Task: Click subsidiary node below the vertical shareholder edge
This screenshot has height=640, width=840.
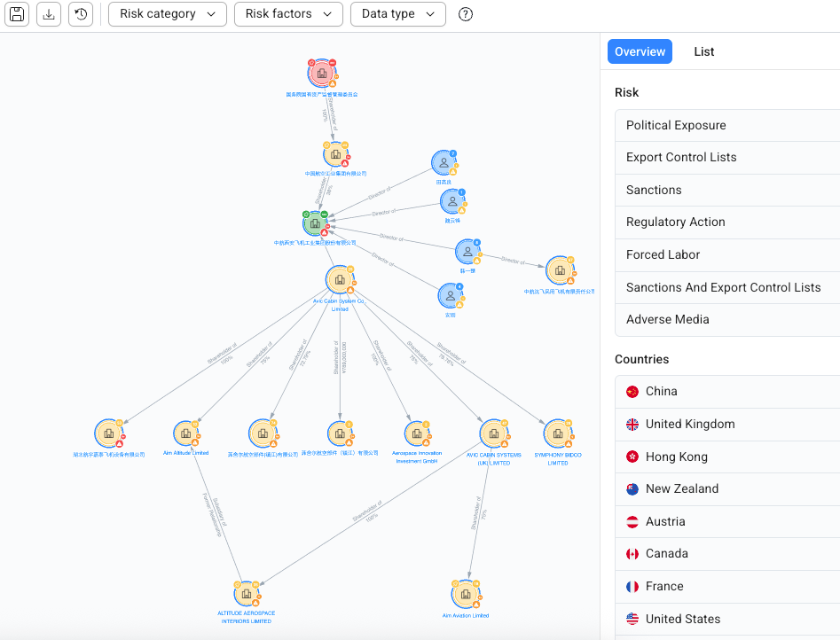Action: (340, 433)
